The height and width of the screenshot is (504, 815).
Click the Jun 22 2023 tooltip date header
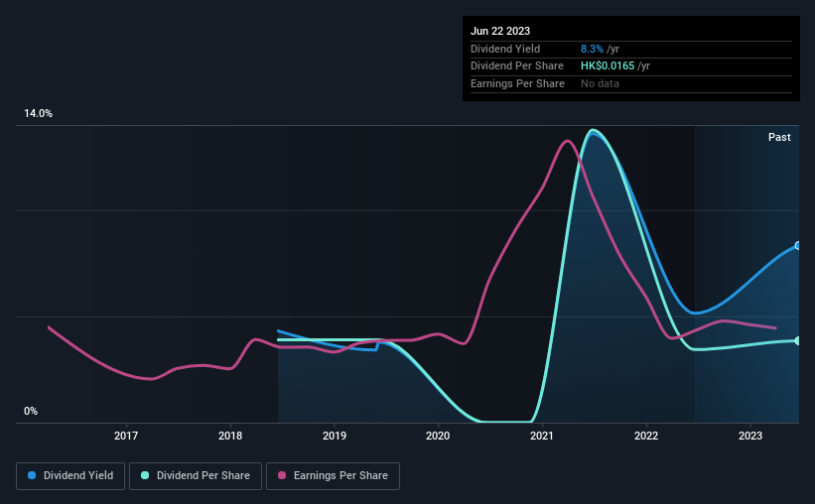(500, 31)
